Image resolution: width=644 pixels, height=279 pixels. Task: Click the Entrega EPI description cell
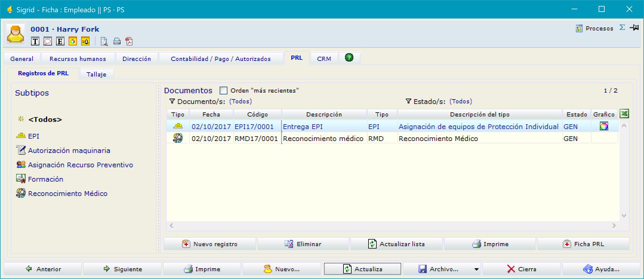click(324, 127)
